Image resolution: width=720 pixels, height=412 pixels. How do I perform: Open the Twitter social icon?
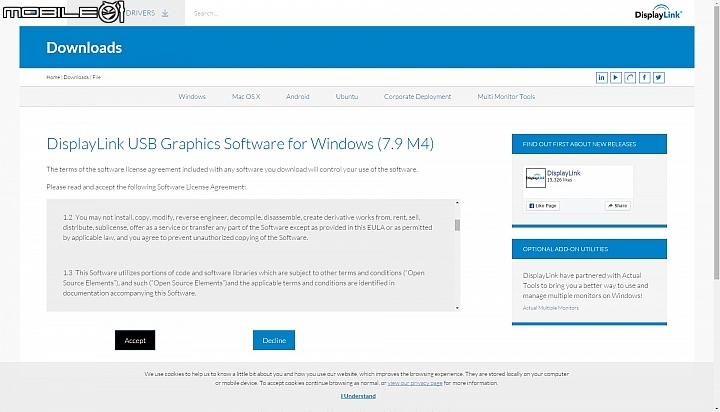tap(658, 78)
